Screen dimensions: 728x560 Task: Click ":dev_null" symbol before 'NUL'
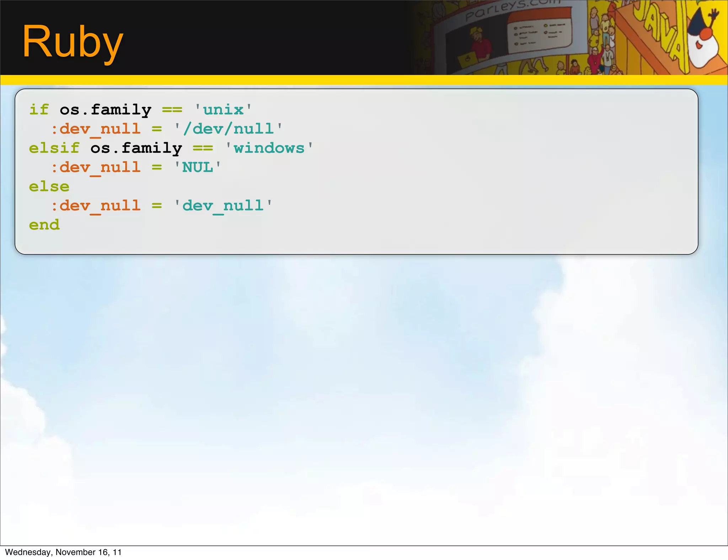[96, 168]
